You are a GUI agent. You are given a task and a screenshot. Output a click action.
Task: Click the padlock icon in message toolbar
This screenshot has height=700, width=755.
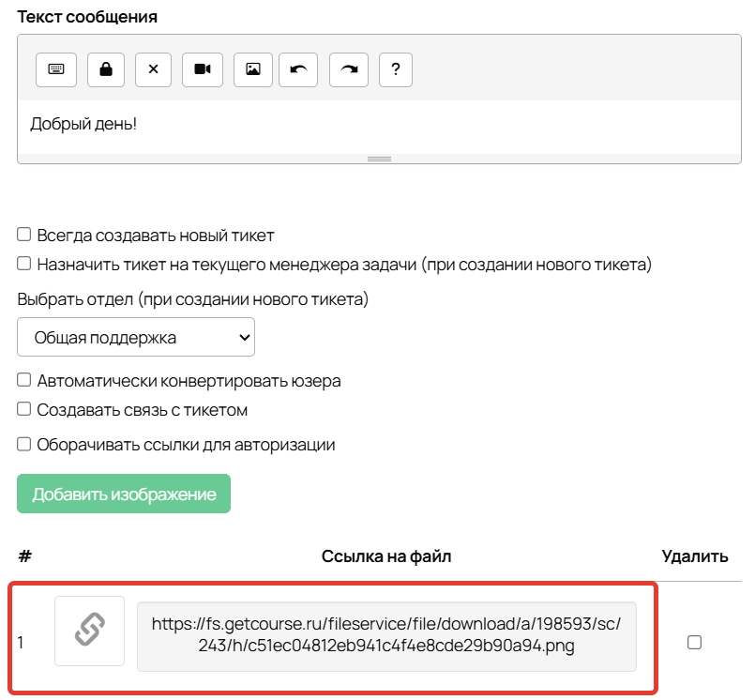click(106, 69)
